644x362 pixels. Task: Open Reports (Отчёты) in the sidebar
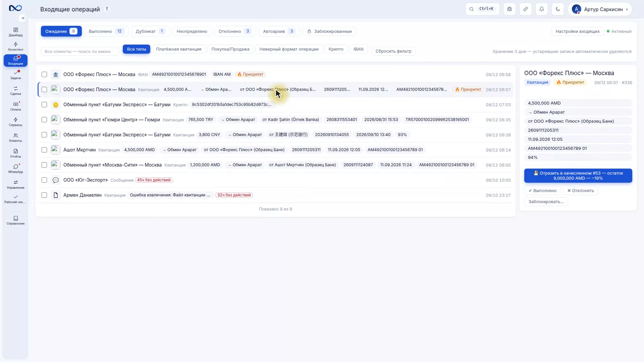point(15,153)
